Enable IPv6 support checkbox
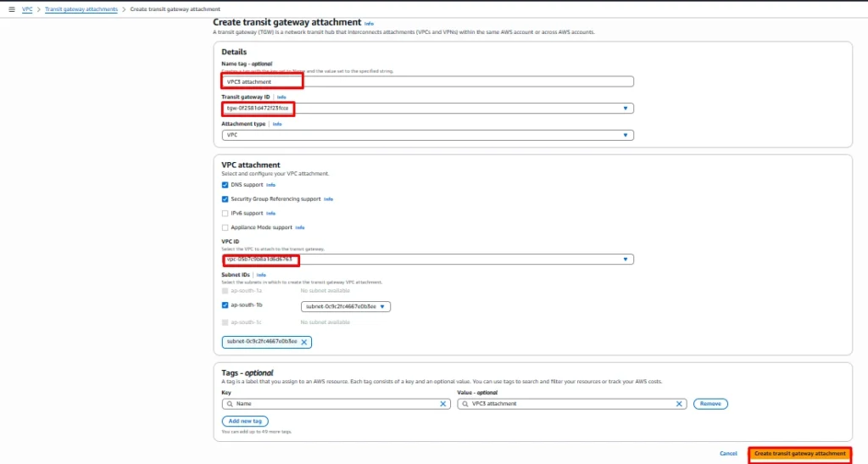 [225, 213]
